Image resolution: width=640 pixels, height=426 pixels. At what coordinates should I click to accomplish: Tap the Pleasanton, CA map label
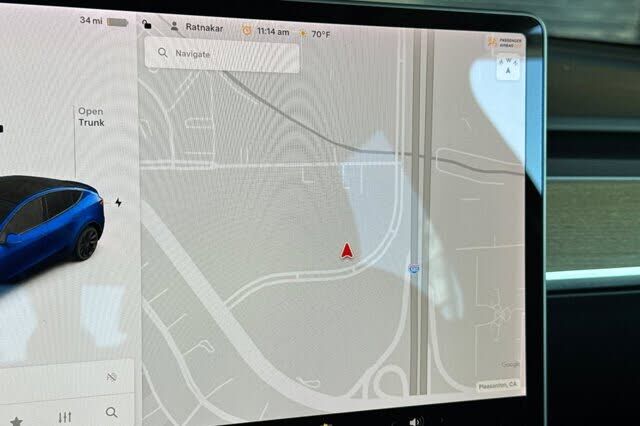498,385
